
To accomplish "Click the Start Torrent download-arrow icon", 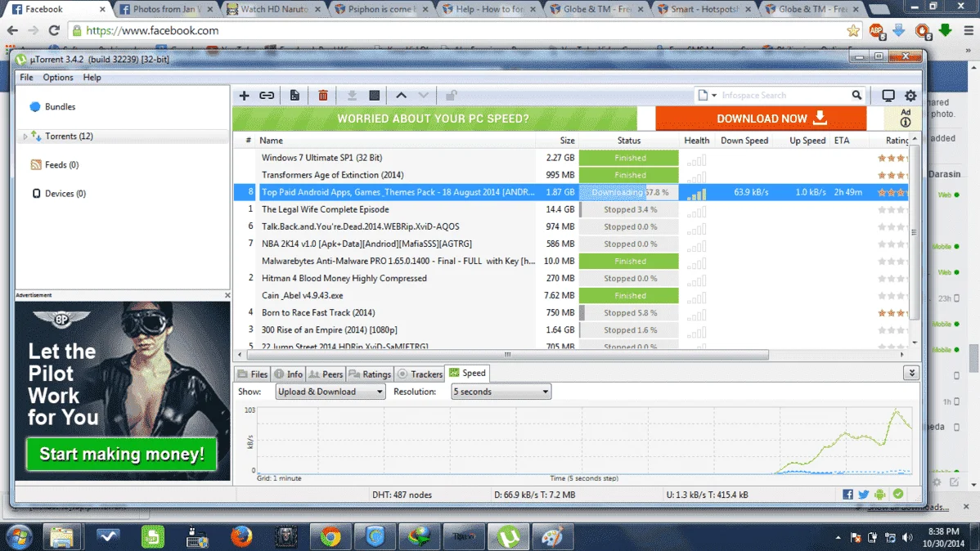I will pyautogui.click(x=352, y=96).
